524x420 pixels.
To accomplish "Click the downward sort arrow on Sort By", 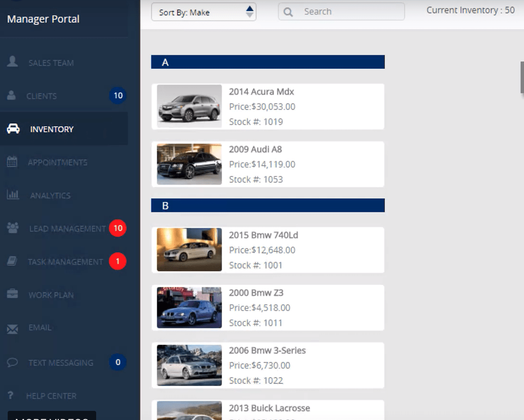I will point(249,15).
